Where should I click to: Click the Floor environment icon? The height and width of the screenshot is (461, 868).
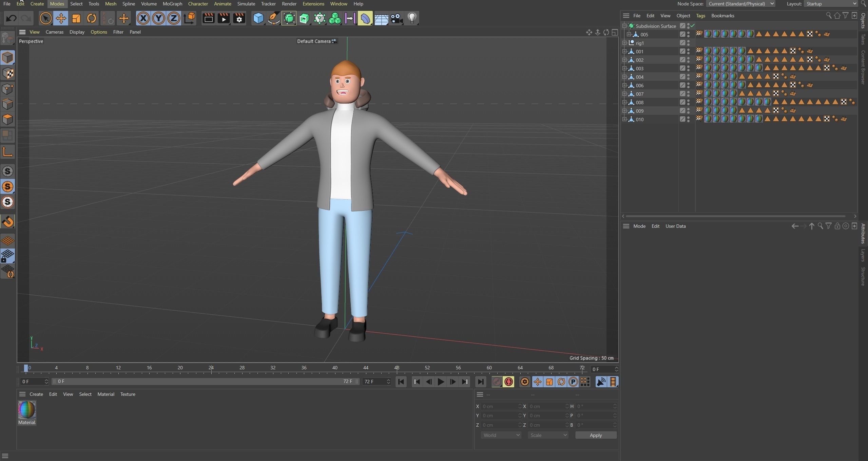381,18
